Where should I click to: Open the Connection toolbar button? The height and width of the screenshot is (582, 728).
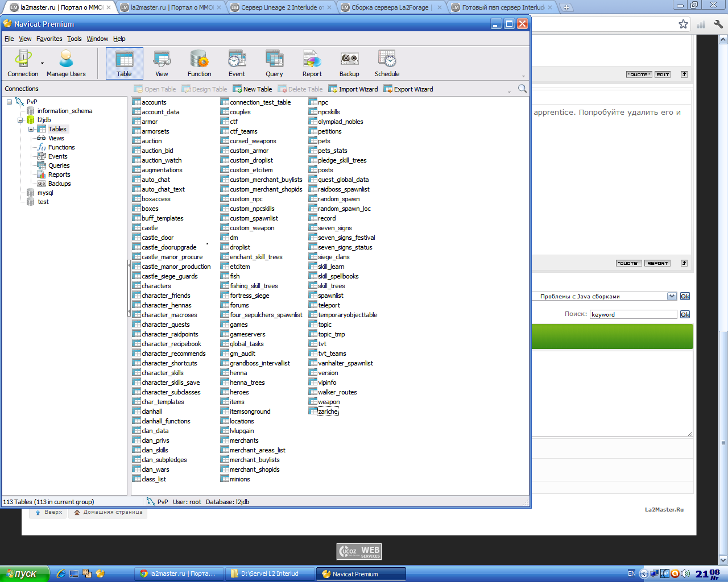click(x=23, y=63)
